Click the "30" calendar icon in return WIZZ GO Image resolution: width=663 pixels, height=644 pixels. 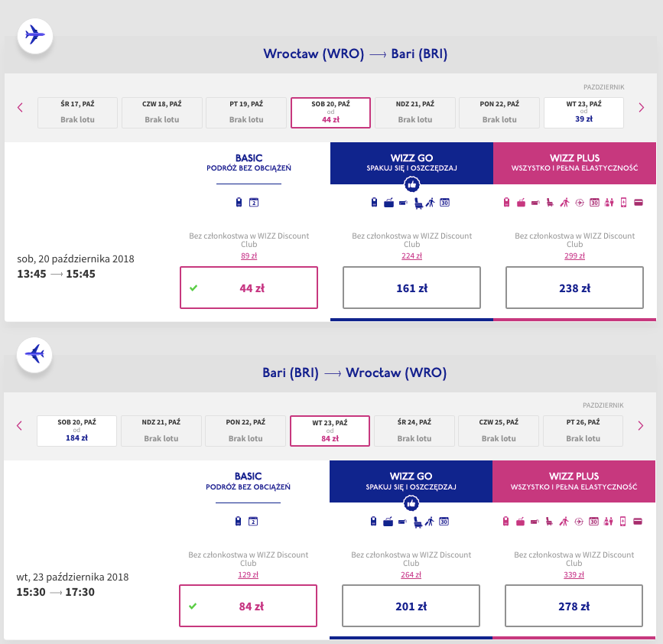pyautogui.click(x=444, y=522)
